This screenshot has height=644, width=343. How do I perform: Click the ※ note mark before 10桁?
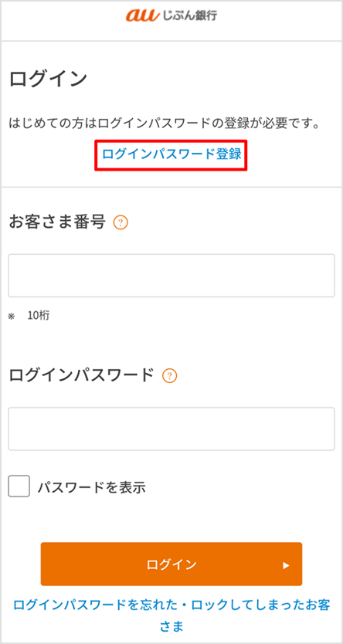click(12, 317)
